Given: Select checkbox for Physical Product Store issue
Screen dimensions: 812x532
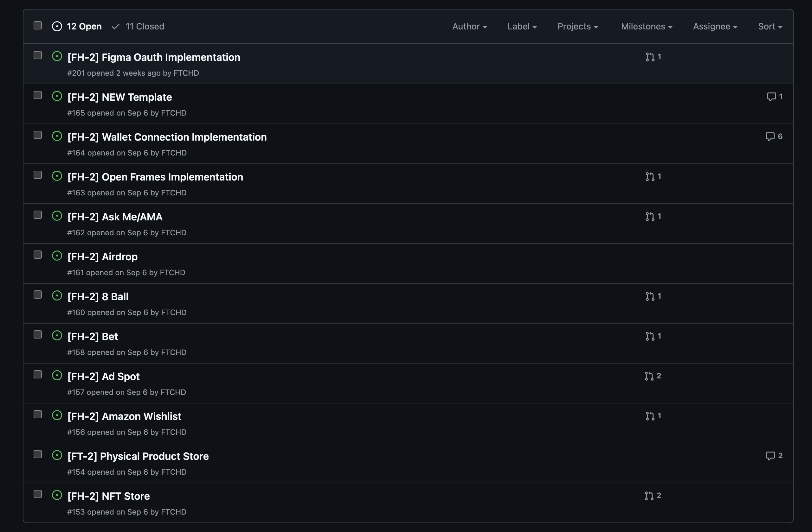Looking at the screenshot, I should tap(38, 454).
